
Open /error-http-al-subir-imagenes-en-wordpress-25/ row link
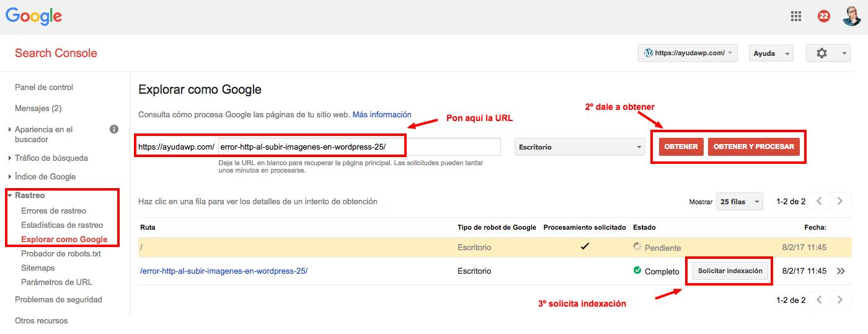[224, 271]
